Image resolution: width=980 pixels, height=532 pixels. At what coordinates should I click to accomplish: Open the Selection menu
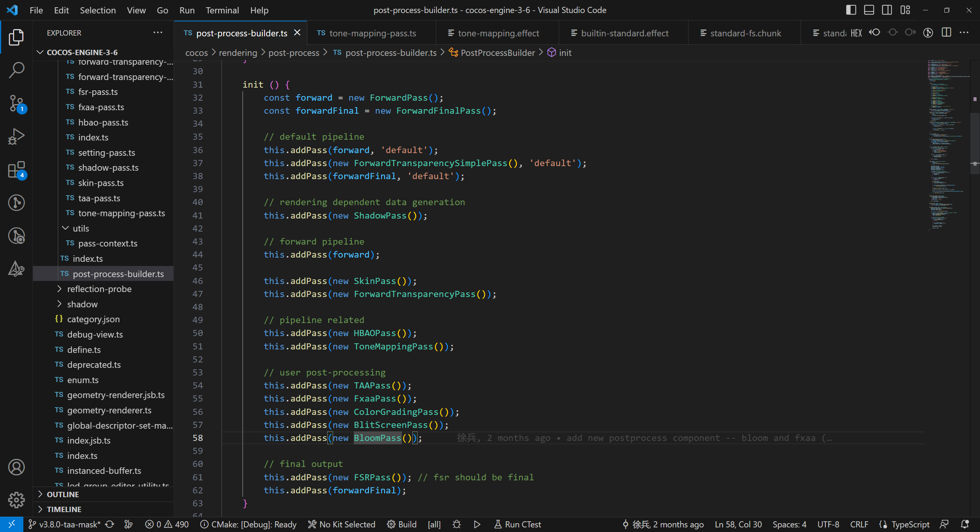tap(98, 10)
